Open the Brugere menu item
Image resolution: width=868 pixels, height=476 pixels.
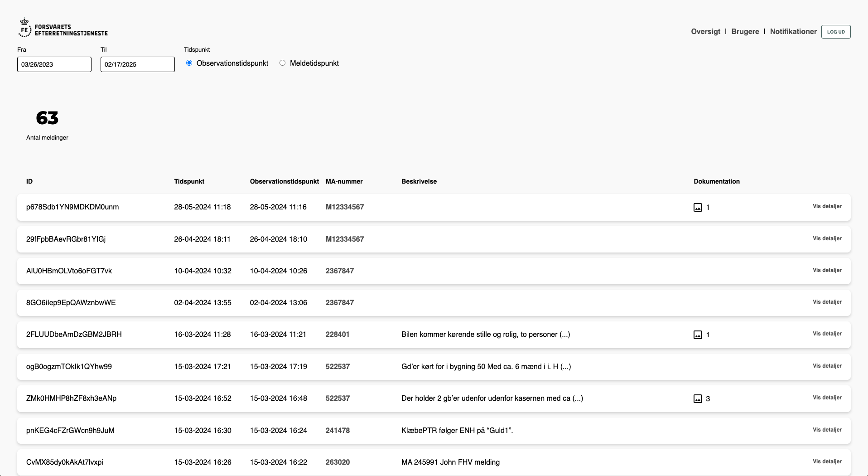click(x=745, y=31)
